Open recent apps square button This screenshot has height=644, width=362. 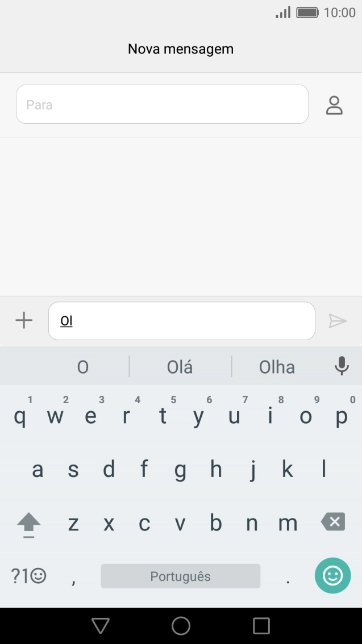[x=261, y=626]
